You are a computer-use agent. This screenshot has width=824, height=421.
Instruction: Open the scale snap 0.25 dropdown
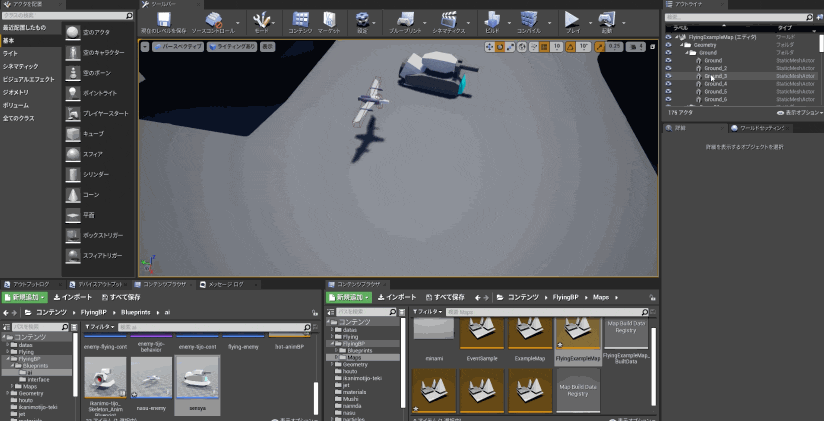[614, 47]
